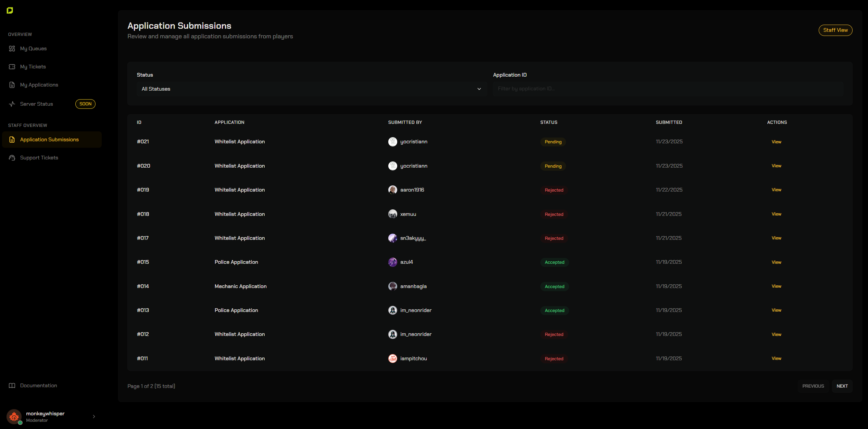This screenshot has width=868, height=429.
Task: Click the Status dropdown chevron arrow
Action: tap(479, 89)
